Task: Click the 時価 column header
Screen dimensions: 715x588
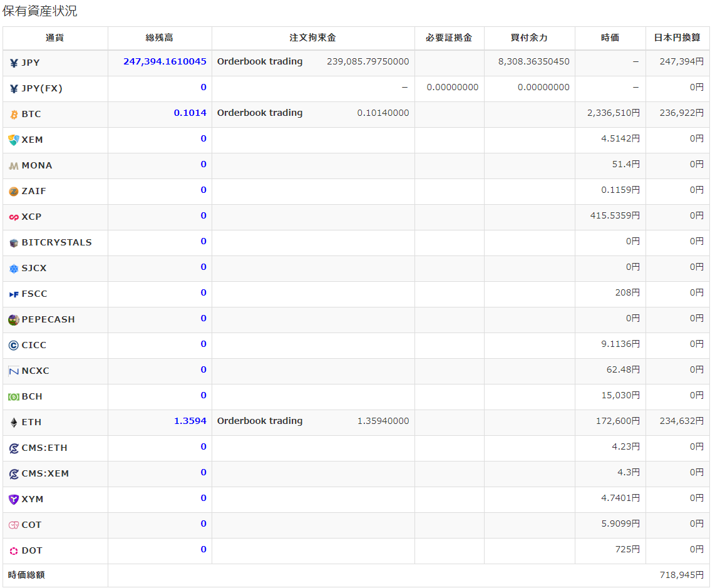Action: tap(610, 38)
